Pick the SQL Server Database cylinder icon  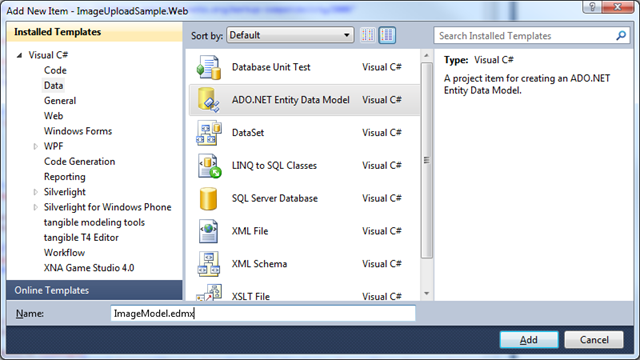[208, 198]
